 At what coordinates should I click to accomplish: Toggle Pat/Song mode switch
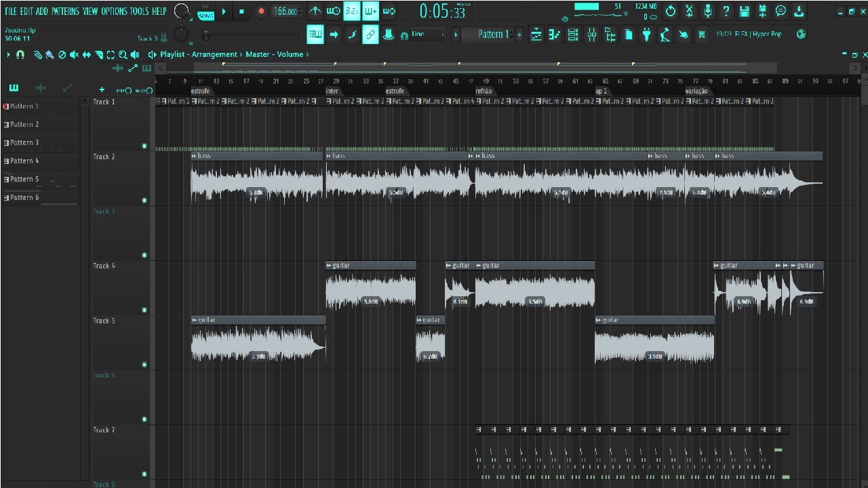205,11
